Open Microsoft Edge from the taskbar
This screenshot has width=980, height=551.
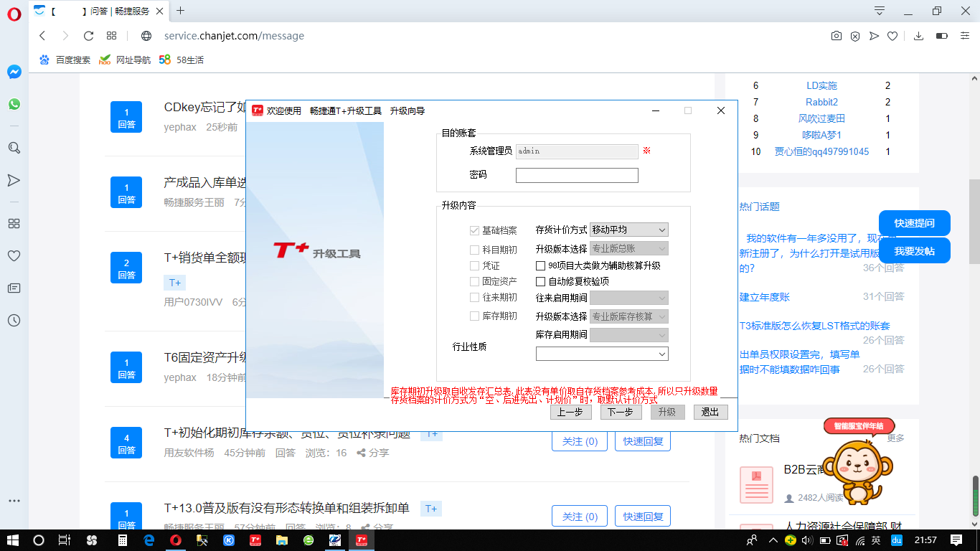[149, 540]
